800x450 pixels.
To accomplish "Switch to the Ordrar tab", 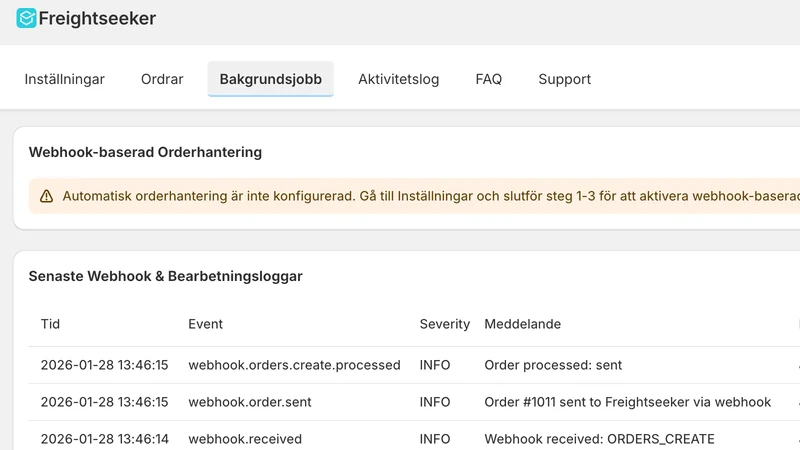I will click(x=162, y=79).
